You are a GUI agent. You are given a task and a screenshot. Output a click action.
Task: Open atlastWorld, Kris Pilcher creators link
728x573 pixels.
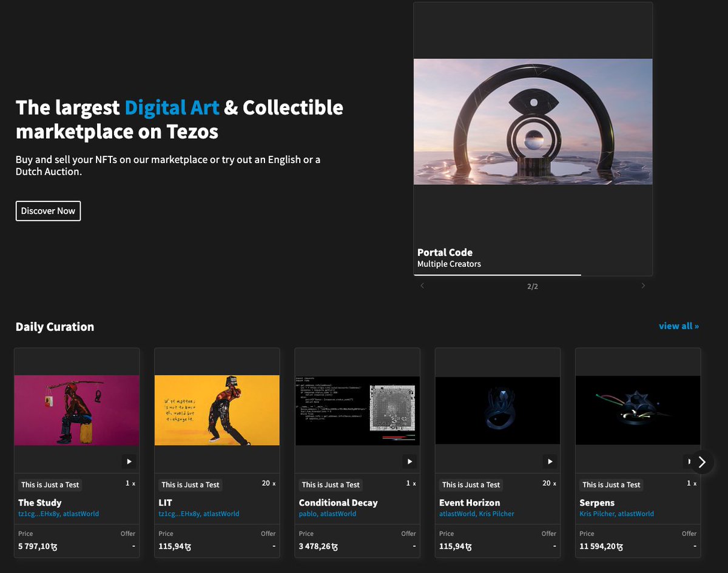[476, 514]
